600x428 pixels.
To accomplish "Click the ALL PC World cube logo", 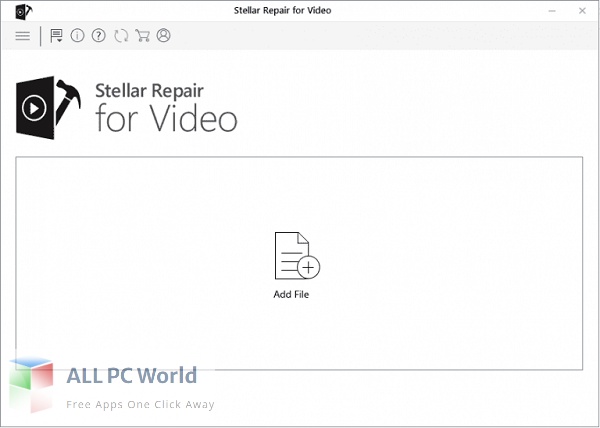I will pos(31,385).
